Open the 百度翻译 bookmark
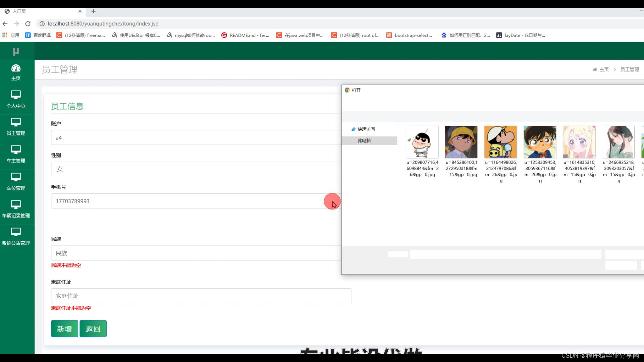 [x=38, y=35]
